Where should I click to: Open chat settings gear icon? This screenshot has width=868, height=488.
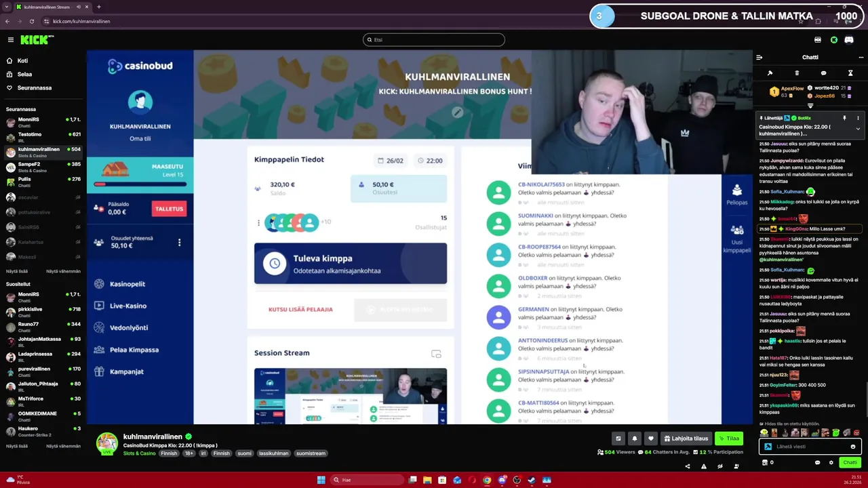(831, 463)
